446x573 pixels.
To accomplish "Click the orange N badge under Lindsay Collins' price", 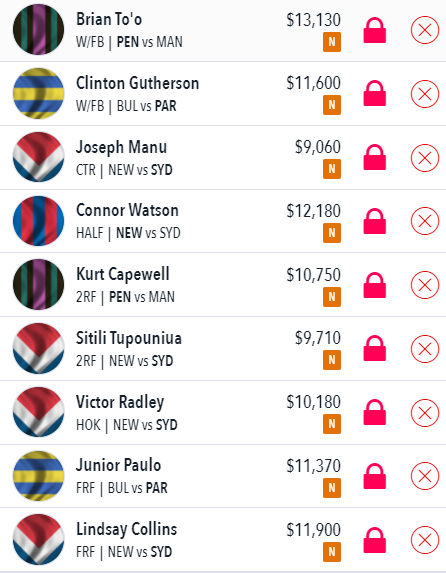I will click(332, 552).
